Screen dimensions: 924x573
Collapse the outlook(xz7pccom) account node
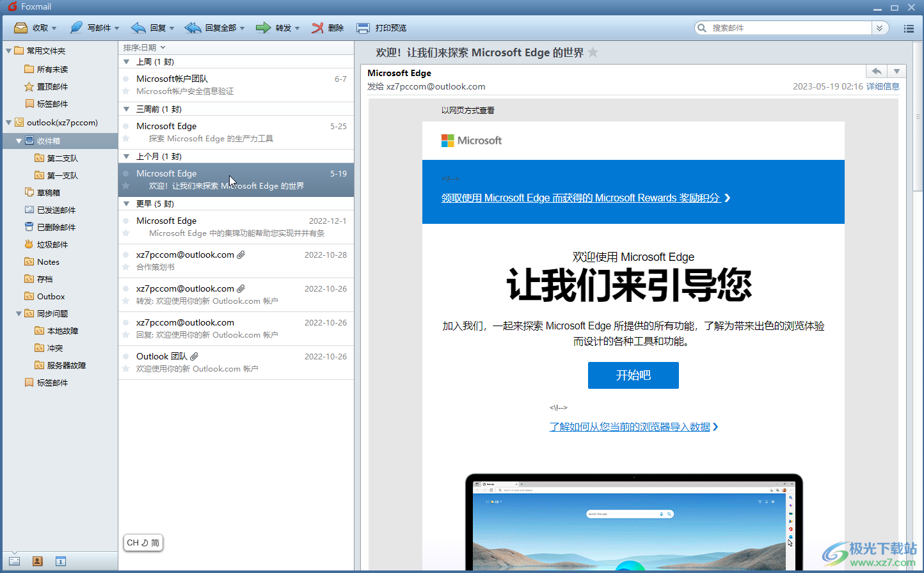pyautogui.click(x=8, y=122)
